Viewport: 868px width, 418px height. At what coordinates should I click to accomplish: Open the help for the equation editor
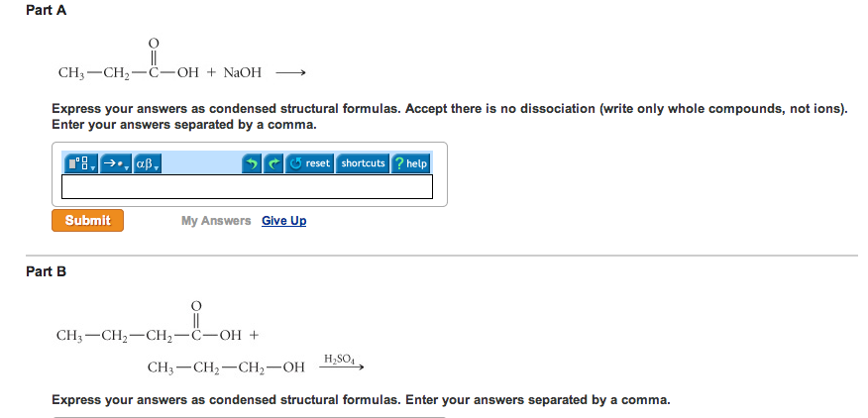pos(410,163)
